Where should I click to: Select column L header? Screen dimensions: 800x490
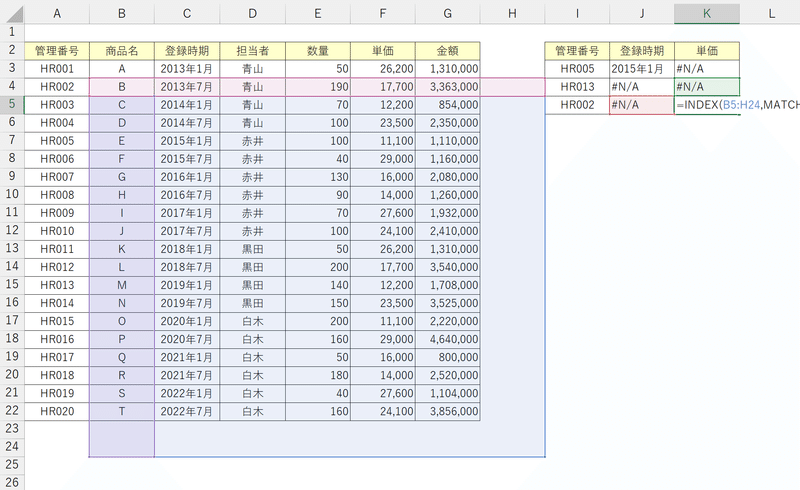pyautogui.click(x=771, y=14)
